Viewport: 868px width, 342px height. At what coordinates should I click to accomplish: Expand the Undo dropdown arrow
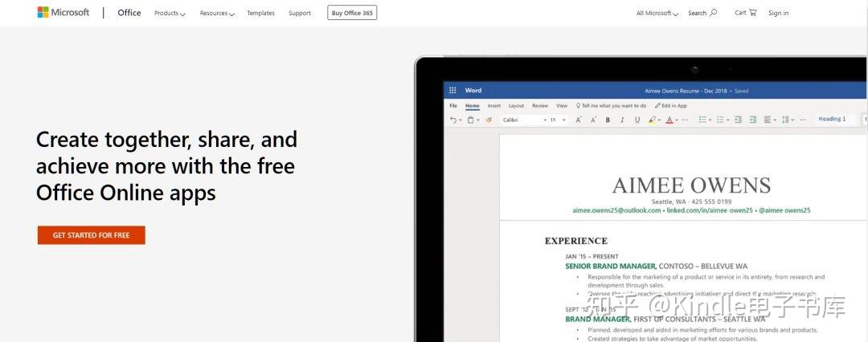tap(461, 120)
